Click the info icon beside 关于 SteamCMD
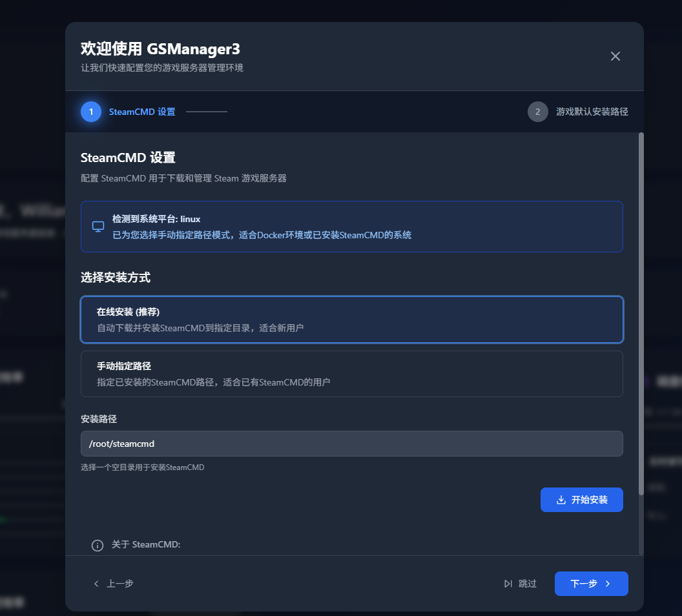Screen dimensions: 682x616 98,545
